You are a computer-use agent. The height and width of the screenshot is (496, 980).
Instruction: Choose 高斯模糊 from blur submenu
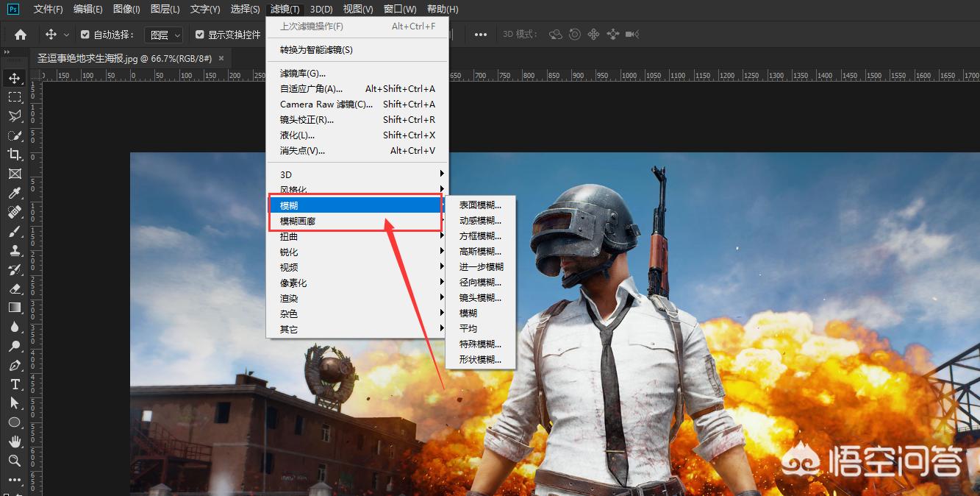click(x=479, y=251)
